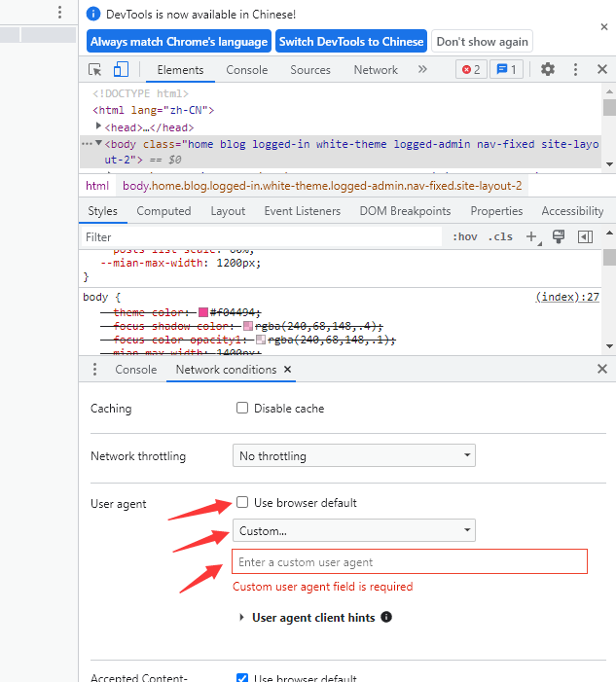Click the User agent client hints info icon
The image size is (616, 682).
pos(386,617)
